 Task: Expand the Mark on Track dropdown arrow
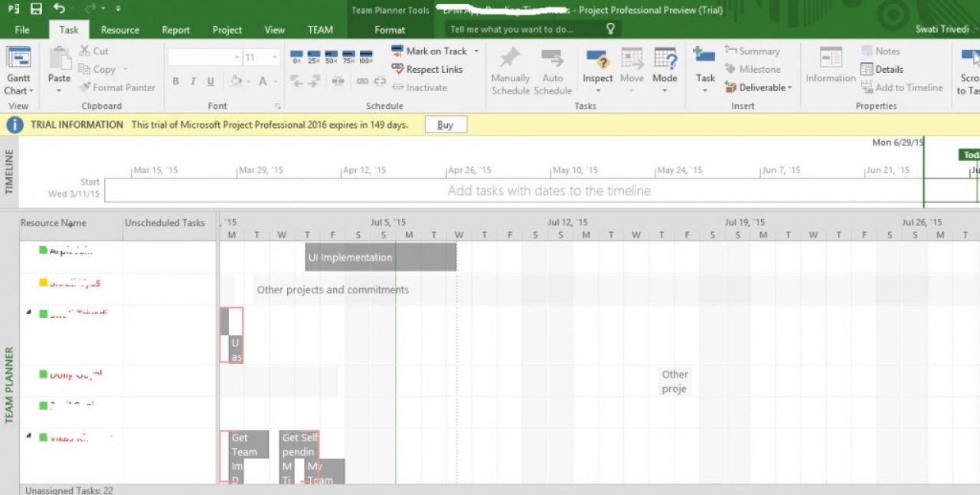click(476, 51)
